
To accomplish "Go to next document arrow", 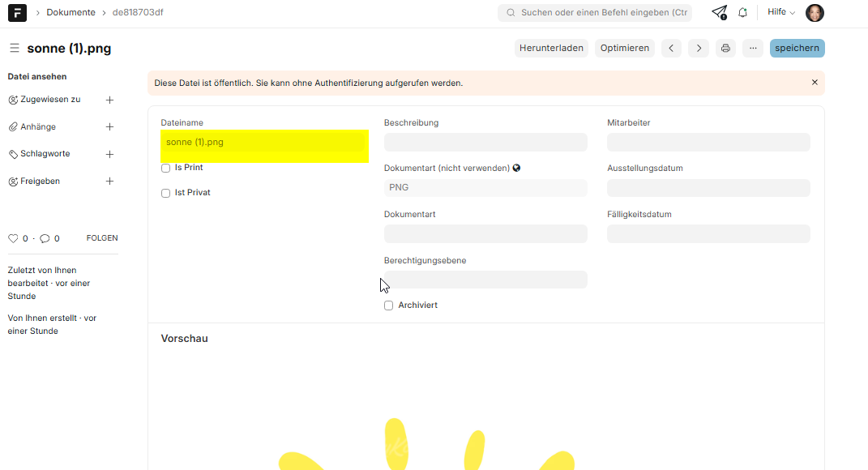I will (x=699, y=49).
